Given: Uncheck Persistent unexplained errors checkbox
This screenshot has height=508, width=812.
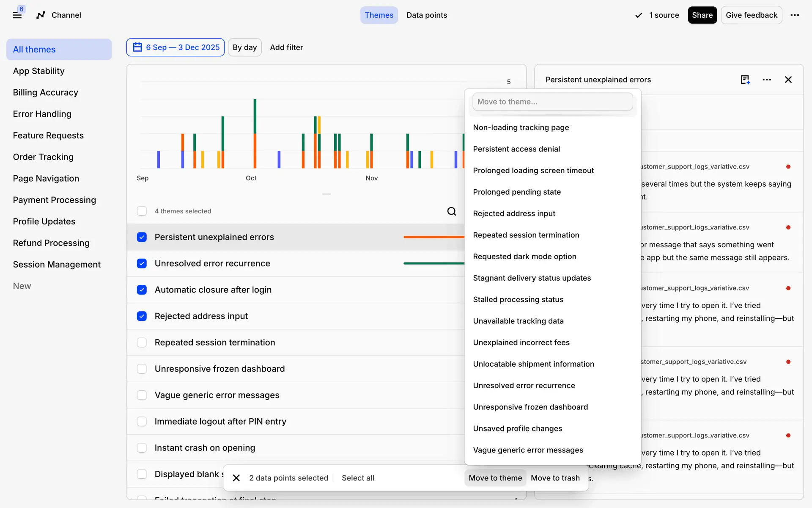Looking at the screenshot, I should click(142, 237).
